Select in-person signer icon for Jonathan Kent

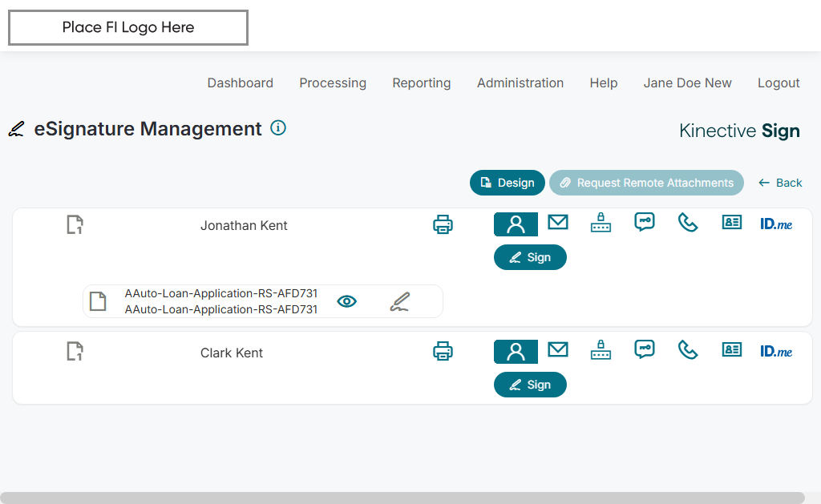pyautogui.click(x=516, y=224)
